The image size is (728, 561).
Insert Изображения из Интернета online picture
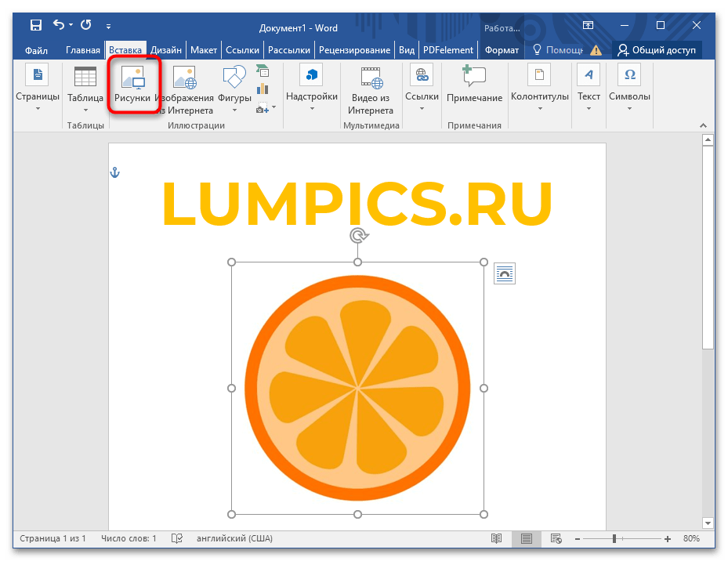(x=184, y=90)
